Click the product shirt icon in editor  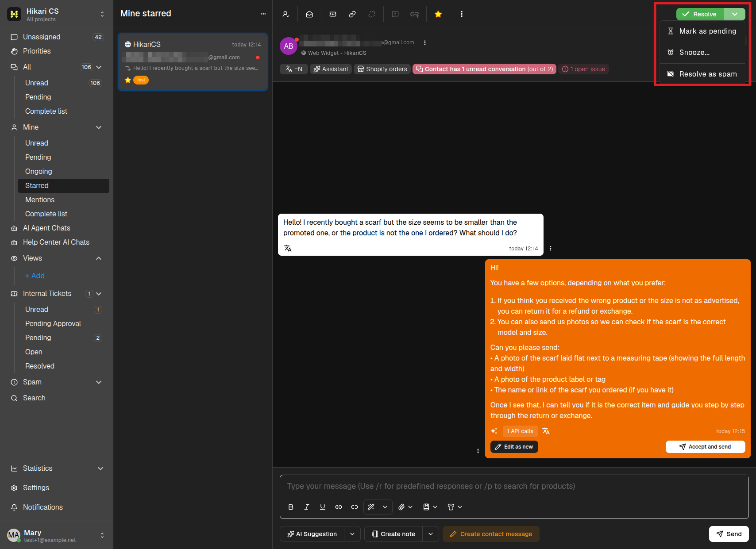(451, 507)
